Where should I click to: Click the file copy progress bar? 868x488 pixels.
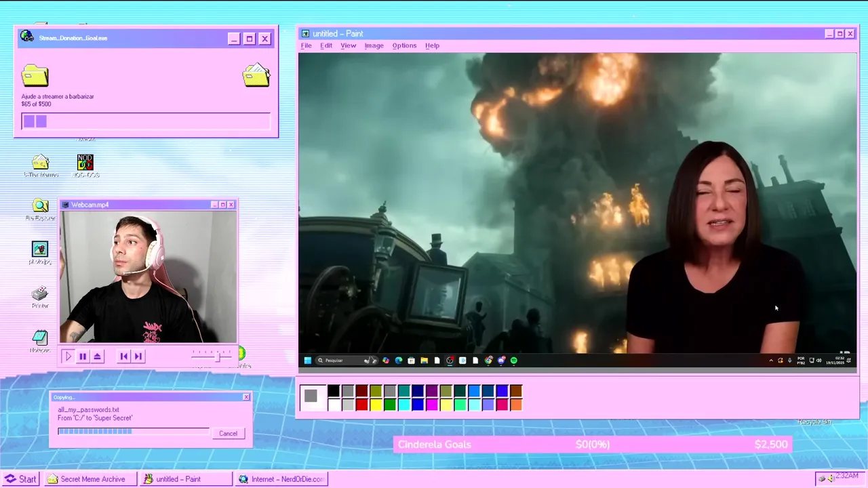[x=134, y=431]
